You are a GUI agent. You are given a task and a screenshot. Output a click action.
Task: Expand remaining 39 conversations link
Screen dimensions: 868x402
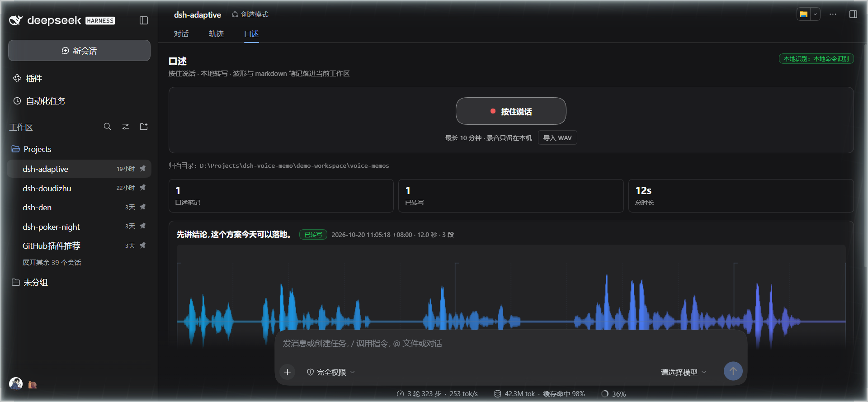[52, 263]
